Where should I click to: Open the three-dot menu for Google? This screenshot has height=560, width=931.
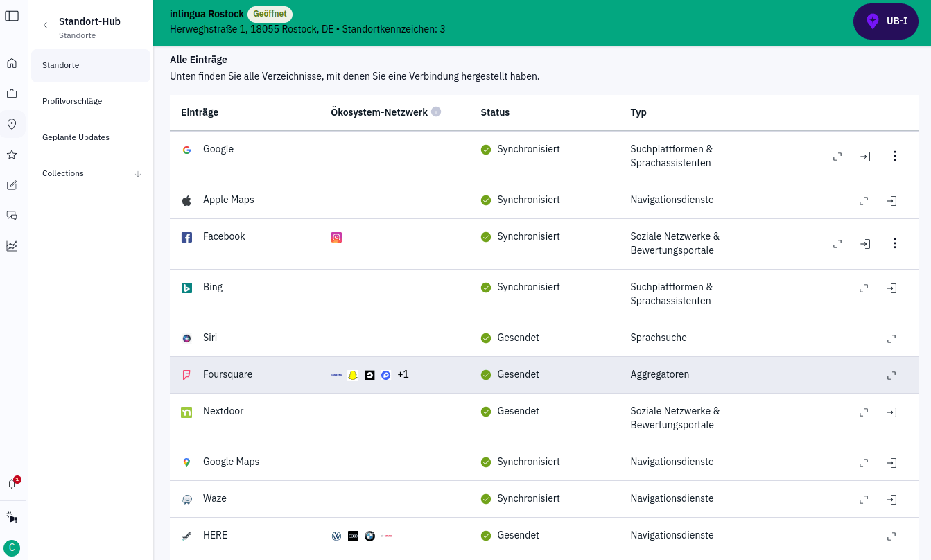(x=894, y=156)
